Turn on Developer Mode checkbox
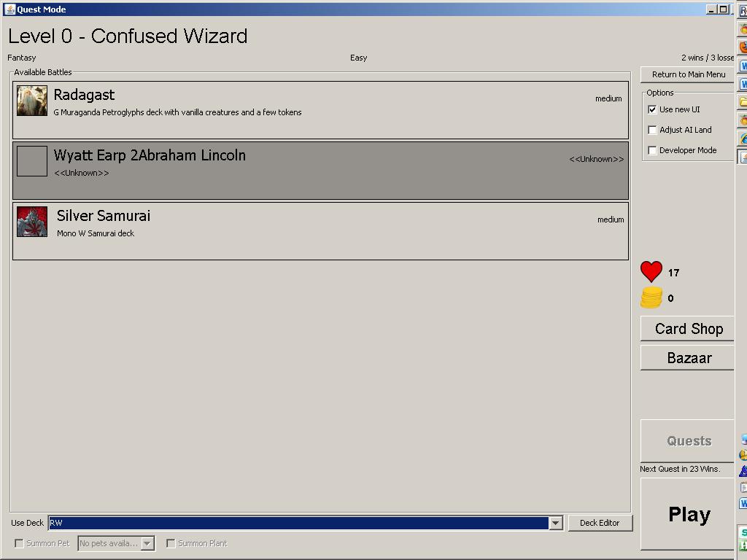Viewport: 747px width, 560px height. 652,150
